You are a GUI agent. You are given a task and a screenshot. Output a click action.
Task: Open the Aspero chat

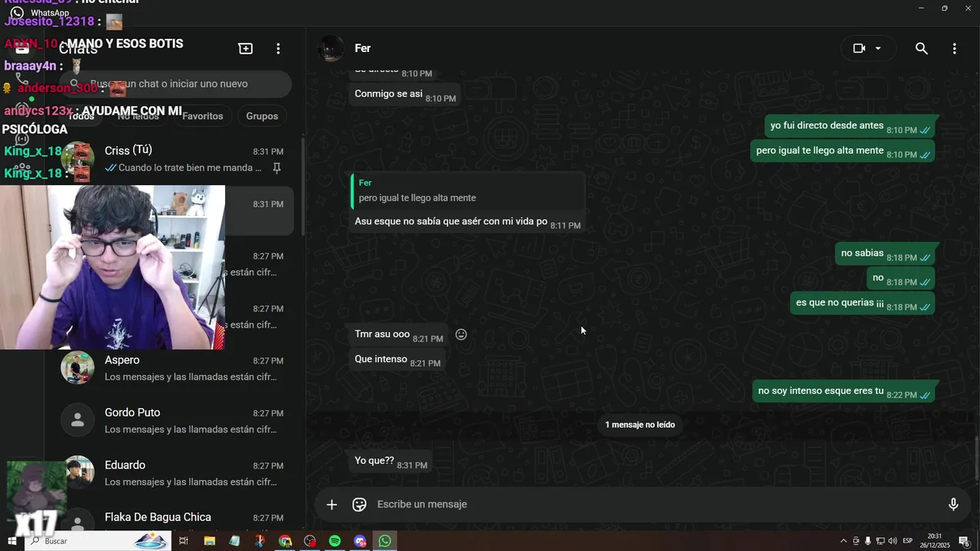tap(175, 368)
